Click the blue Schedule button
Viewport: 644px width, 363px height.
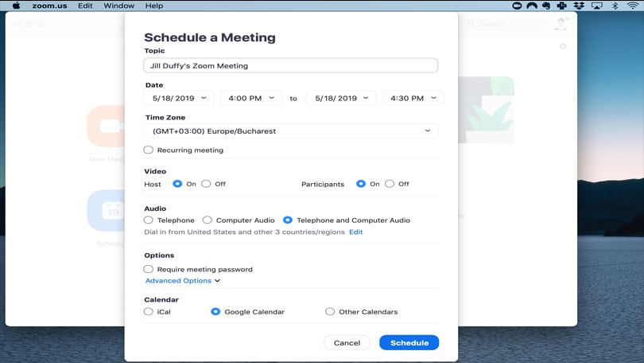409,342
